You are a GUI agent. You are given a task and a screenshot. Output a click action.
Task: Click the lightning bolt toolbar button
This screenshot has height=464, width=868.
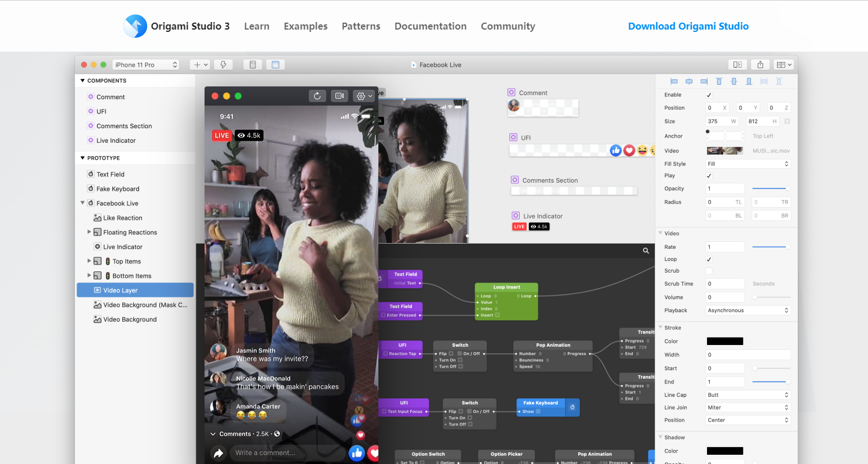coord(223,65)
